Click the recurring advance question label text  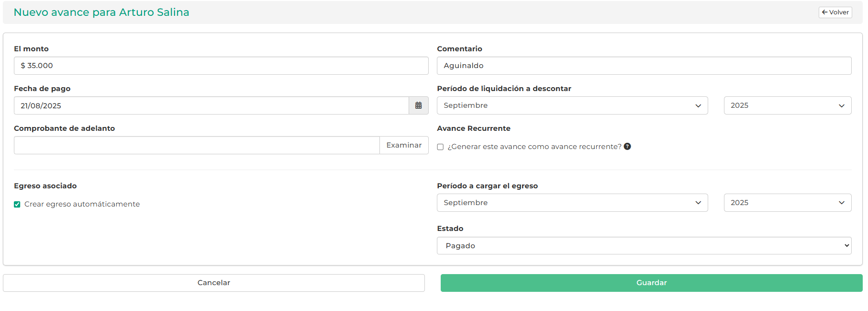point(534,147)
